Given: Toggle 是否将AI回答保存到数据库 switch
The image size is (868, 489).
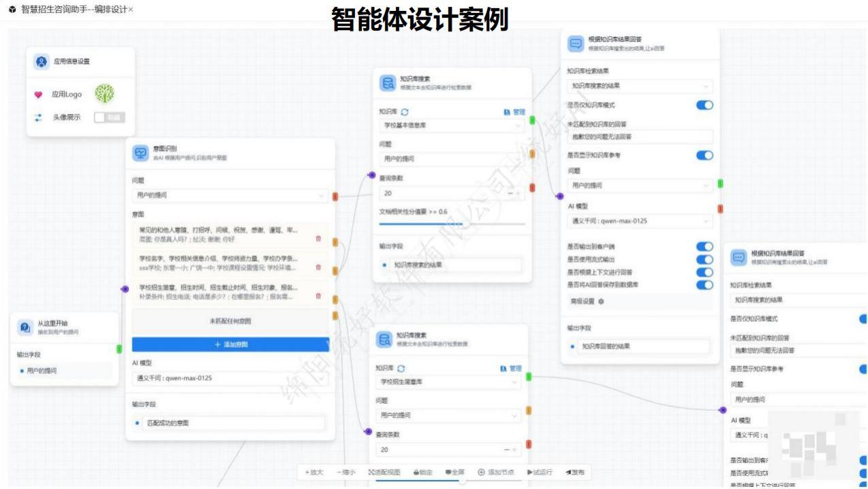Looking at the screenshot, I should point(704,284).
